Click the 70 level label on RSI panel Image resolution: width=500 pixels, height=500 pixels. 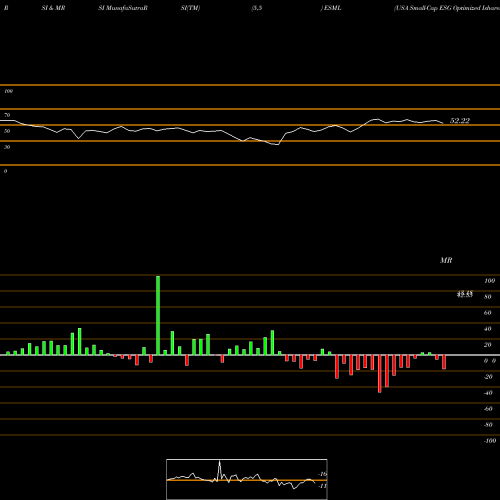[x=7, y=115]
